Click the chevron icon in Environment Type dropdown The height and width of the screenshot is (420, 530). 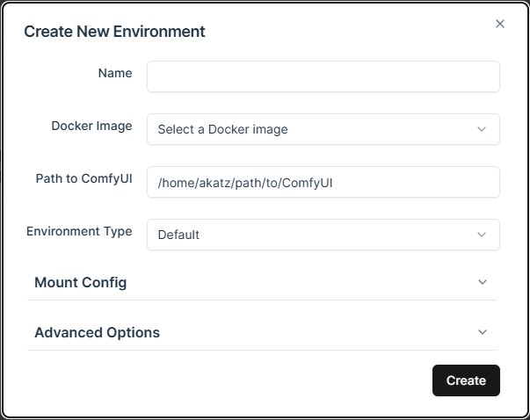(482, 235)
